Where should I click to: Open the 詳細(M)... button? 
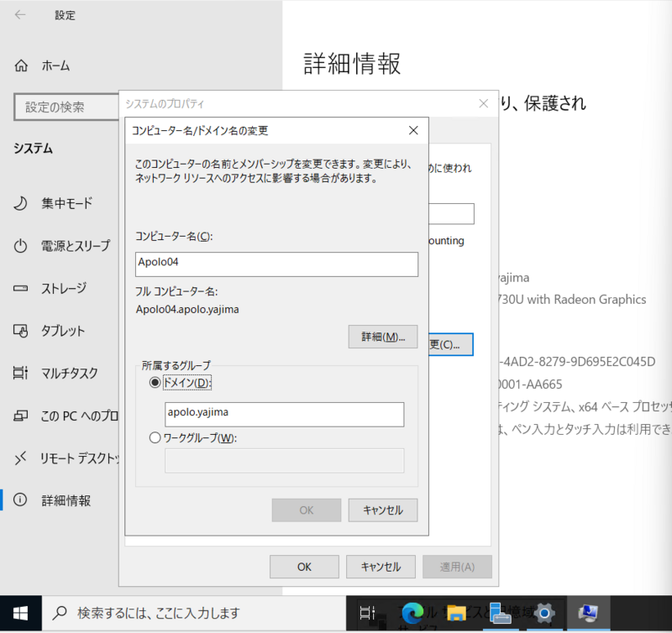tap(383, 337)
